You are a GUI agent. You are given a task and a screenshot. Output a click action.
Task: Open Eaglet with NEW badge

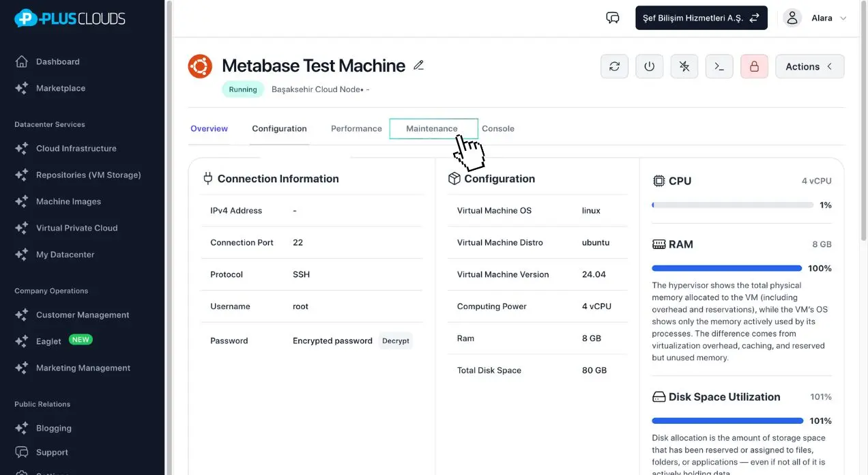[x=49, y=341]
